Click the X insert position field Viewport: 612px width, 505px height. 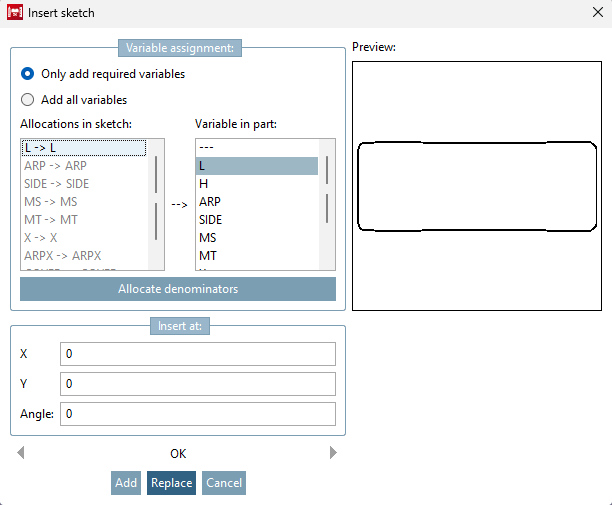coord(198,354)
